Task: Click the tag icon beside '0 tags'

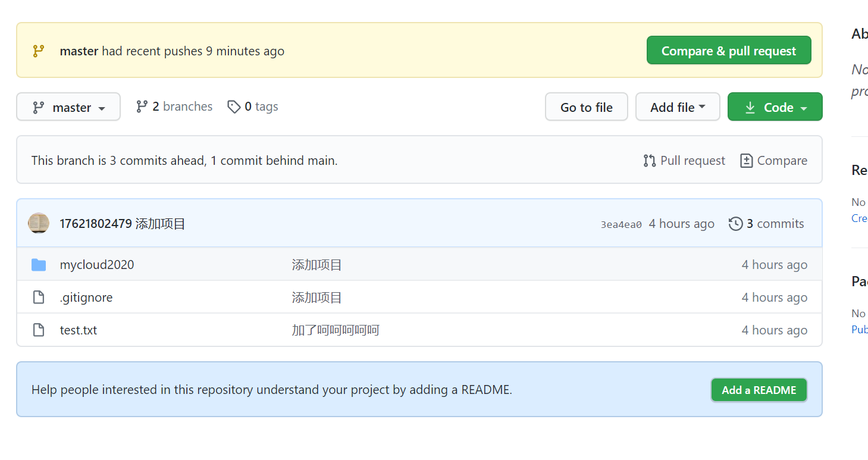Action: coord(234,107)
